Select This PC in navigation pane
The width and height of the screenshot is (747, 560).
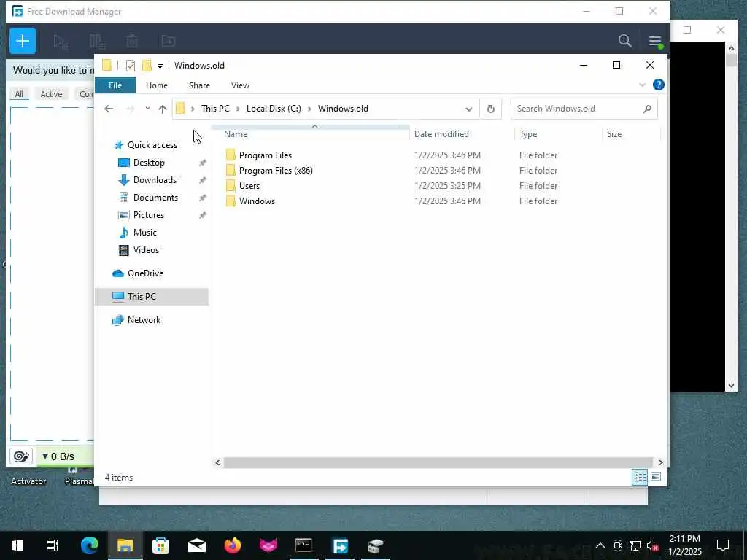(152, 297)
